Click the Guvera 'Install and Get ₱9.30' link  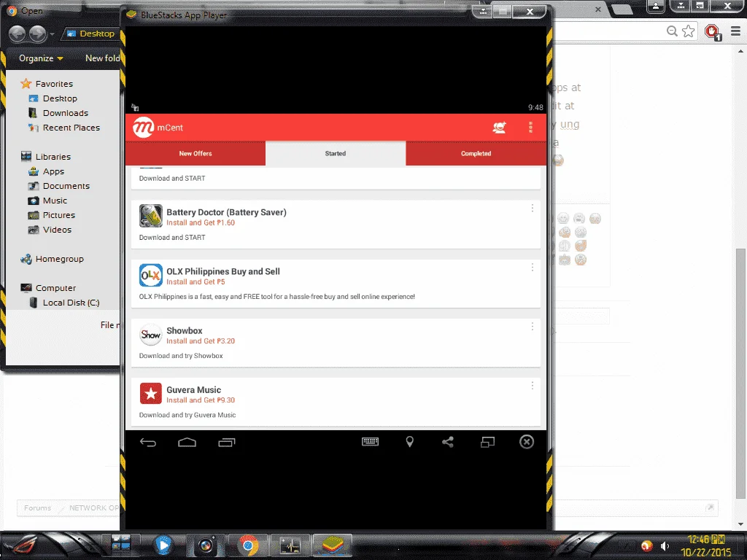(x=201, y=400)
